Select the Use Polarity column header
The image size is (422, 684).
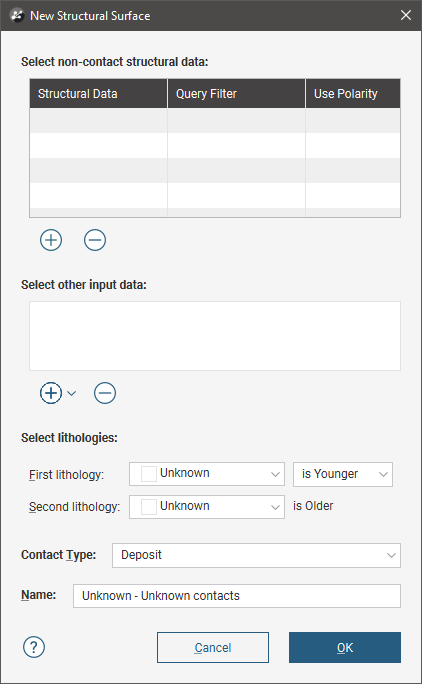click(x=353, y=93)
